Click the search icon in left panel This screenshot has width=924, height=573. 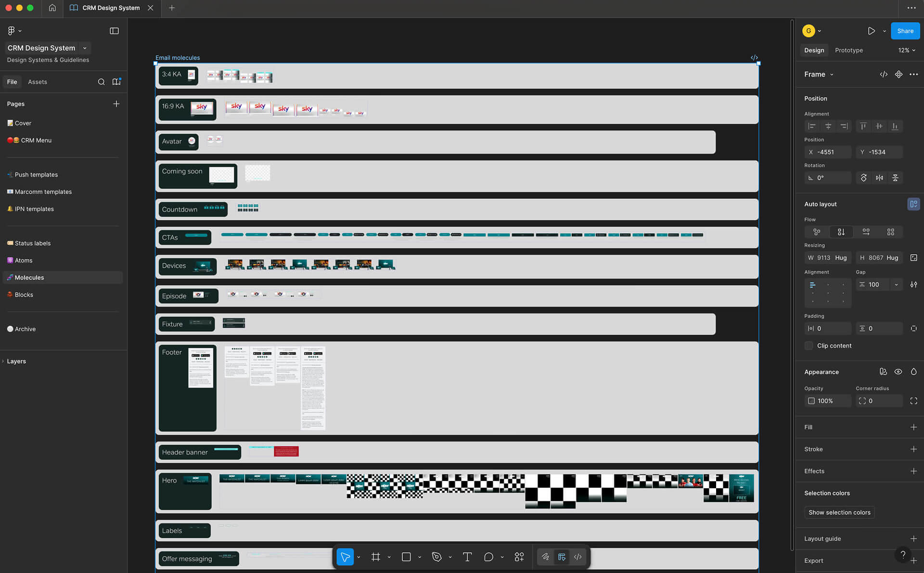point(101,82)
